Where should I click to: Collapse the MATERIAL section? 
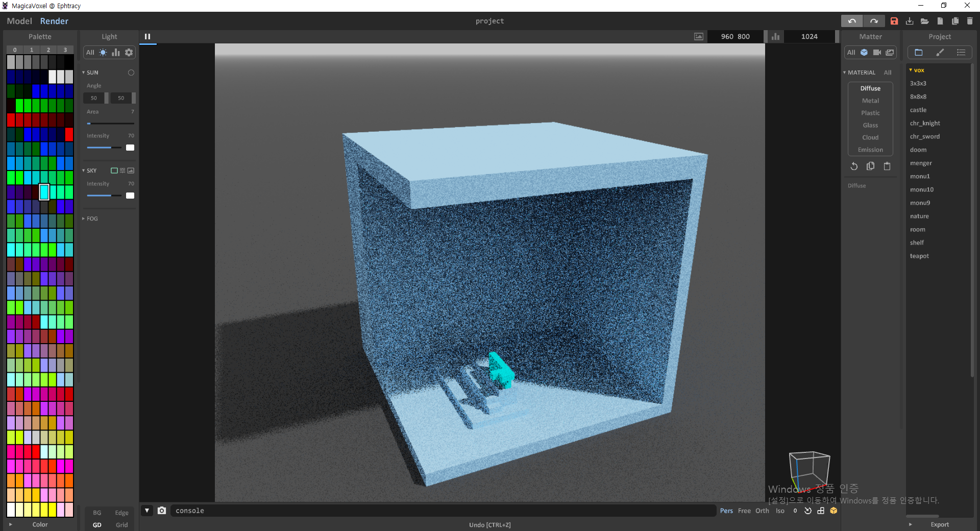click(845, 73)
